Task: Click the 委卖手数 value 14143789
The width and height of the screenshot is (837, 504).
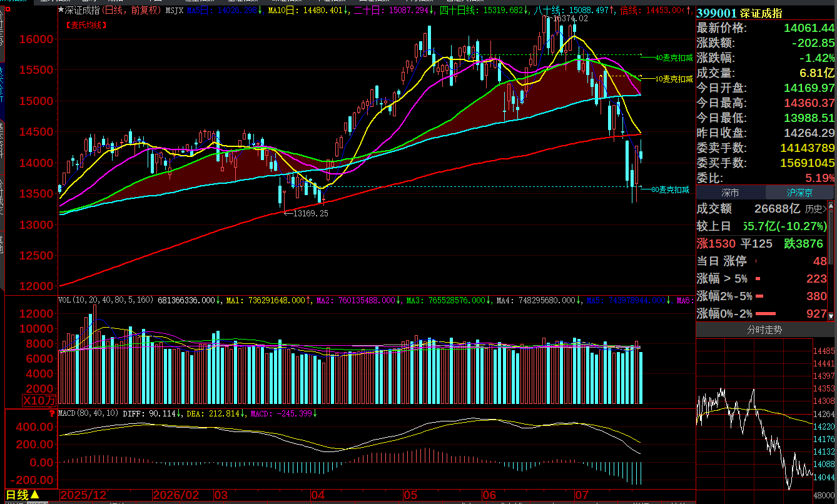Action: pyautogui.click(x=807, y=148)
